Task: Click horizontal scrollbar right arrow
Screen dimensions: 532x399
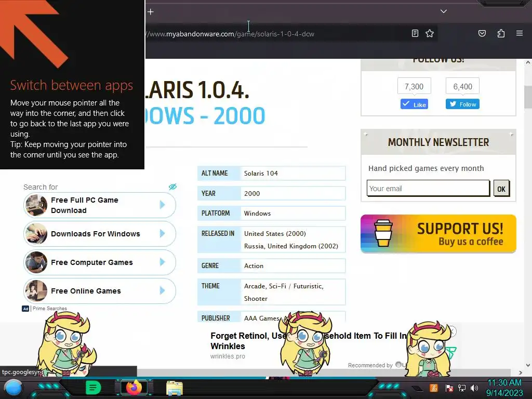Action: coord(521,373)
